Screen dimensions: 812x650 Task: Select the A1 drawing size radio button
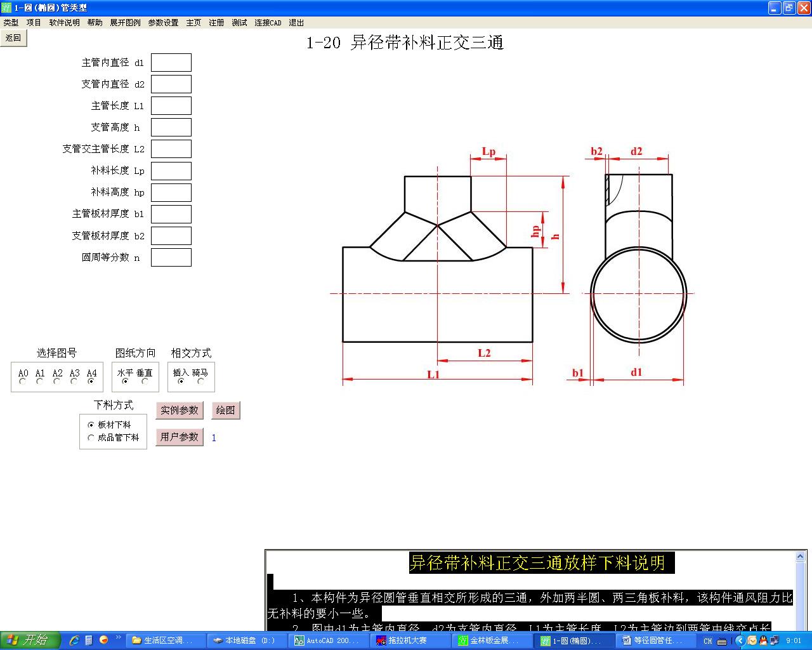[40, 381]
